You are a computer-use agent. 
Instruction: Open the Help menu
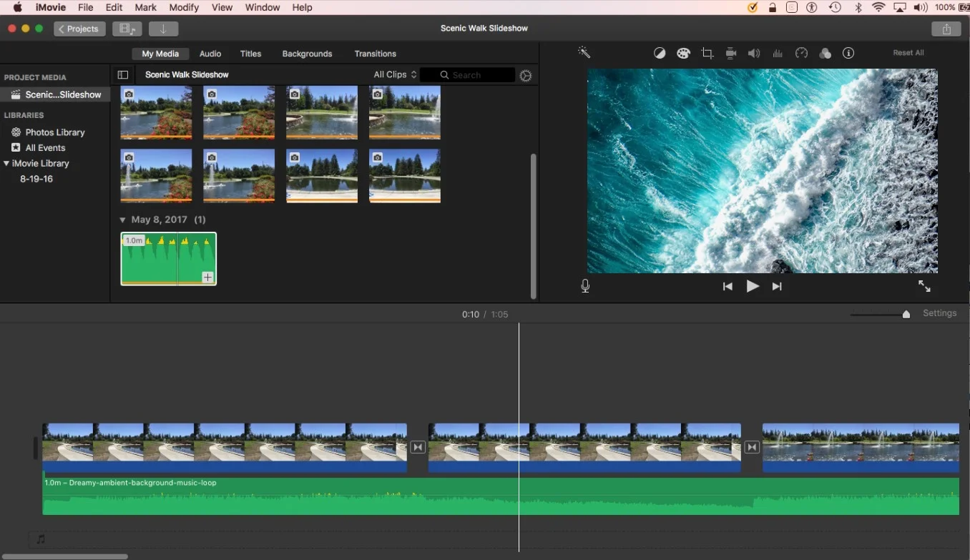[x=302, y=7]
